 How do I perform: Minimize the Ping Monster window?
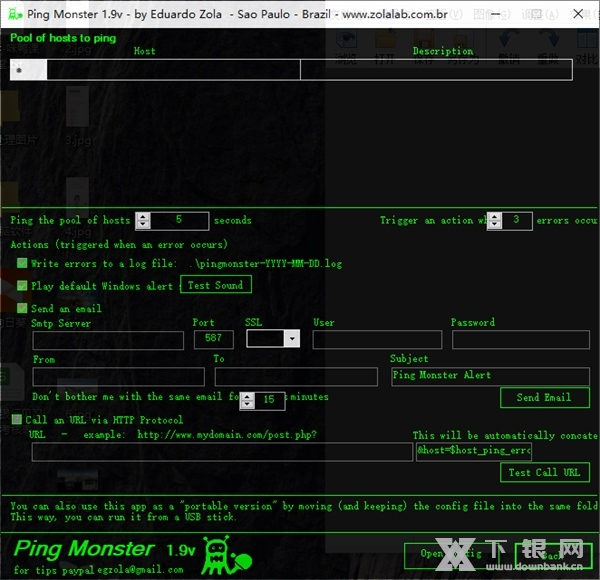[496, 14]
